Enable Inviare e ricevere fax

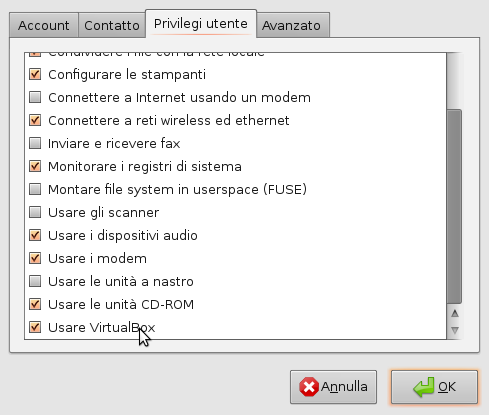[x=35, y=143]
